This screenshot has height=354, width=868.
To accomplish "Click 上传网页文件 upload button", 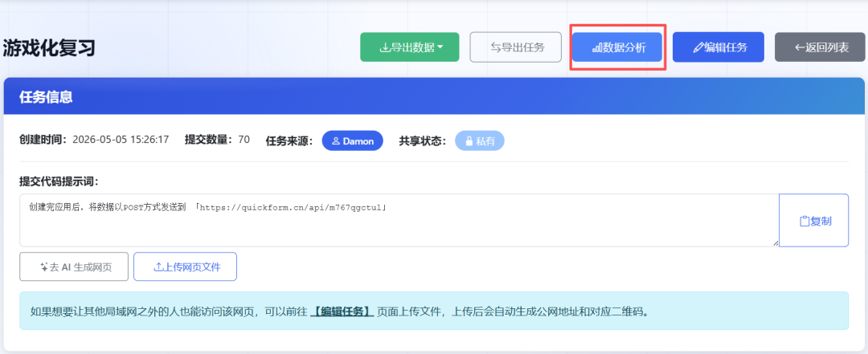I will [186, 267].
